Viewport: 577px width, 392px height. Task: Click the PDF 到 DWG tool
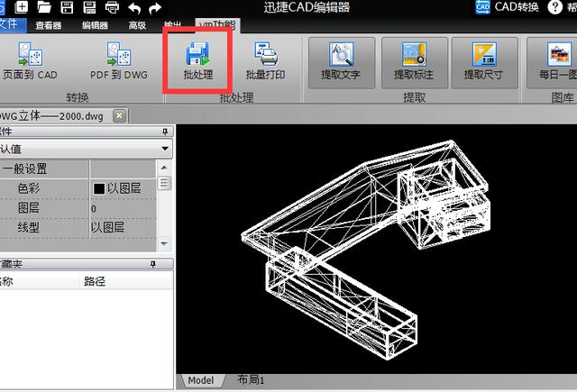[119, 61]
